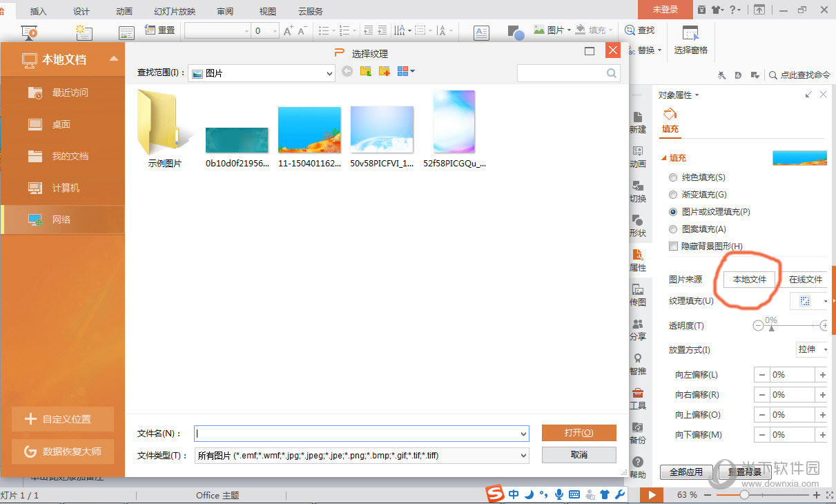Image resolution: width=836 pixels, height=504 pixels.
Task: Open 新建 in the side strip
Action: click(638, 123)
